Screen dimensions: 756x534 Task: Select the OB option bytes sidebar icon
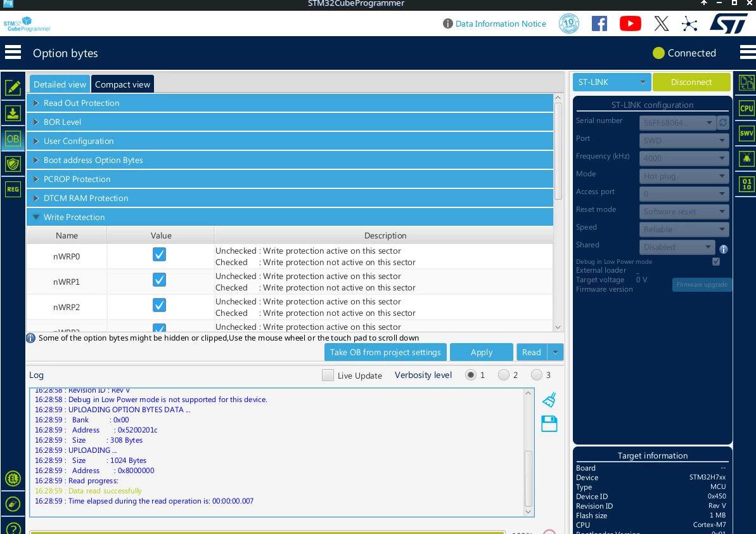(13, 139)
